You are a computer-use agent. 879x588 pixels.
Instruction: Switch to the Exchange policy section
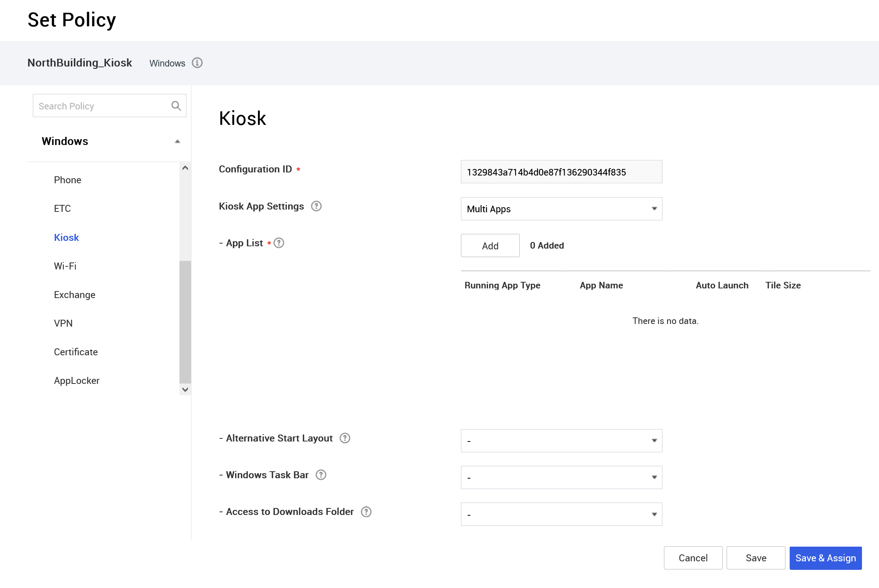click(x=74, y=295)
